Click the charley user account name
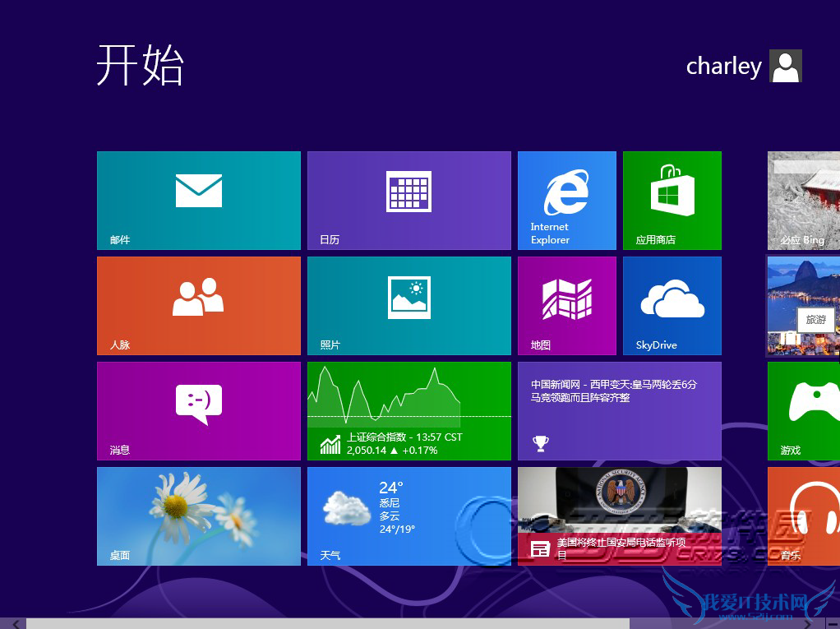Image resolution: width=840 pixels, height=629 pixels. [724, 67]
